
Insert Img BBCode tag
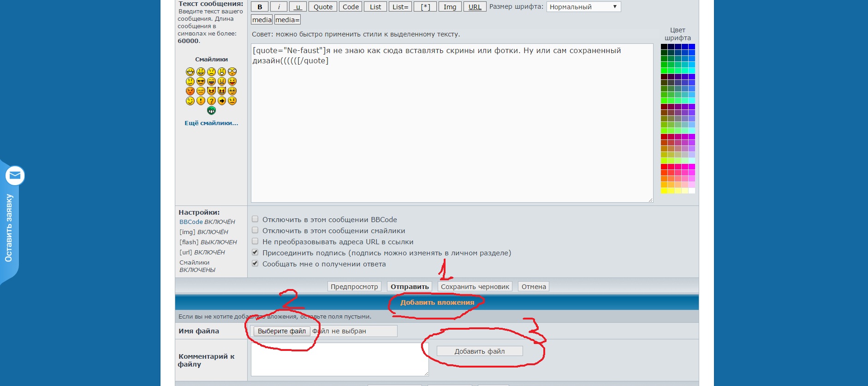pos(450,7)
